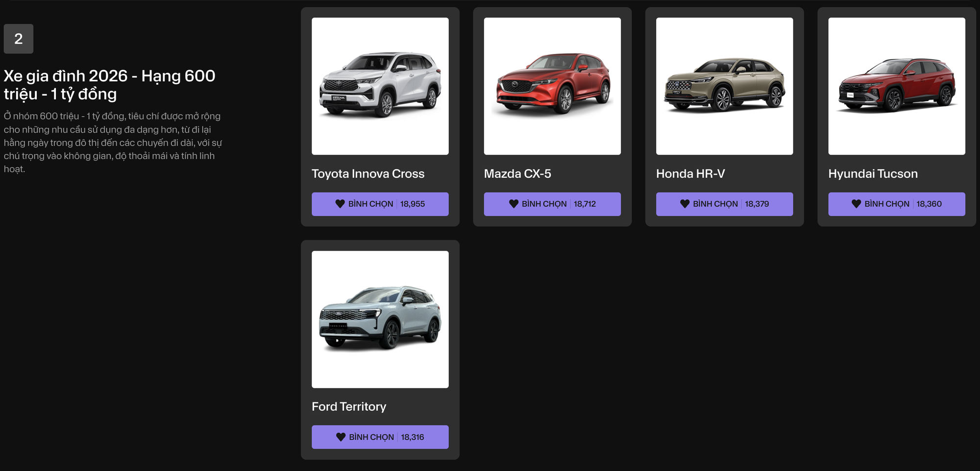980x471 pixels.
Task: Vote for the Ford Territory
Action: 380,437
